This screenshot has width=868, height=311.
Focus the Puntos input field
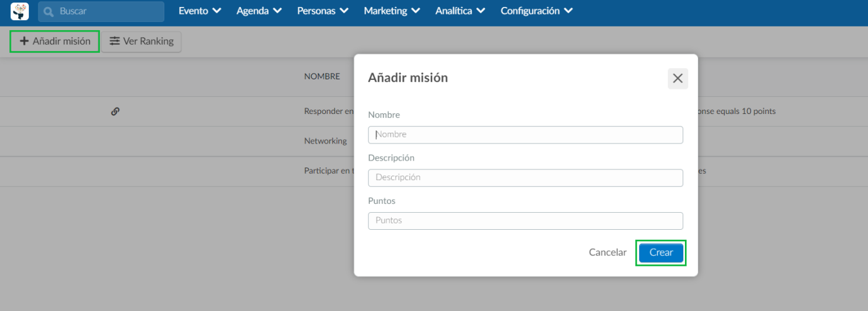click(x=525, y=220)
